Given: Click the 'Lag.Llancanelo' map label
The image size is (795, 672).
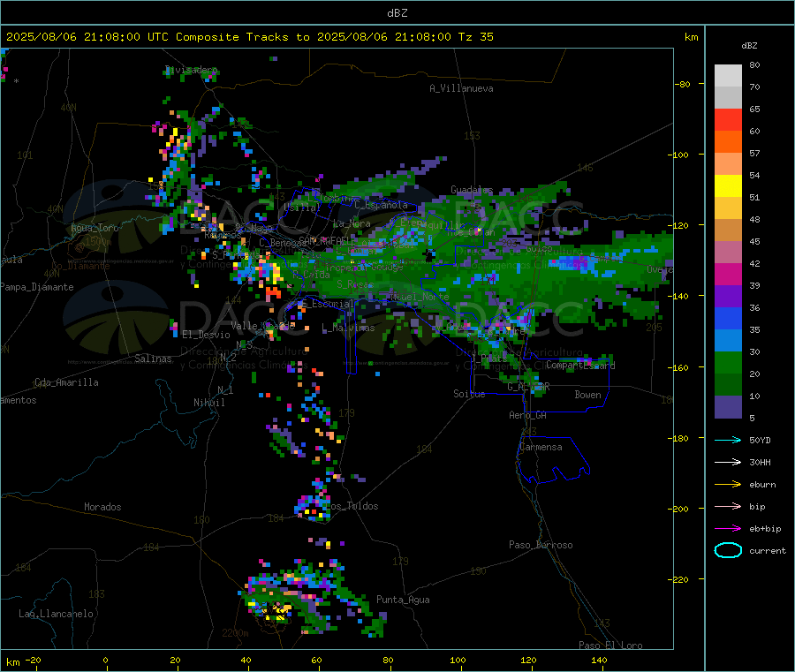Looking at the screenshot, I should 56,614.
